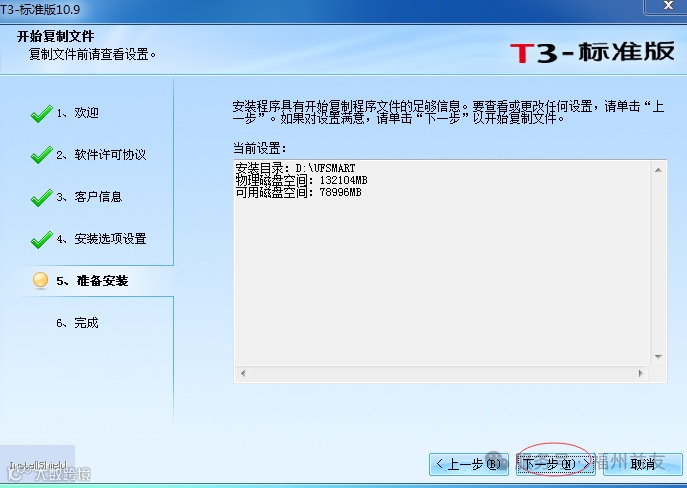Click the T3-标准版10.9 window title

click(40, 10)
